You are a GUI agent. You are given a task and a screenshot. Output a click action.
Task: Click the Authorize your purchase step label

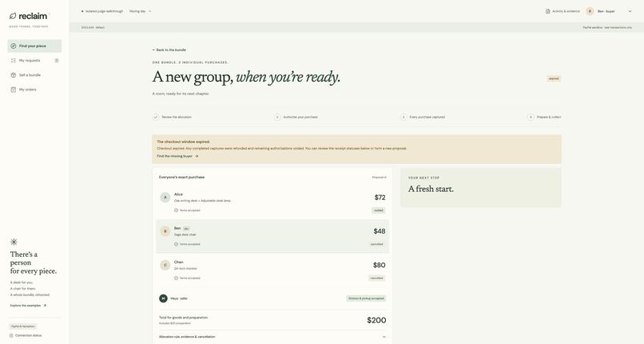tap(300, 117)
